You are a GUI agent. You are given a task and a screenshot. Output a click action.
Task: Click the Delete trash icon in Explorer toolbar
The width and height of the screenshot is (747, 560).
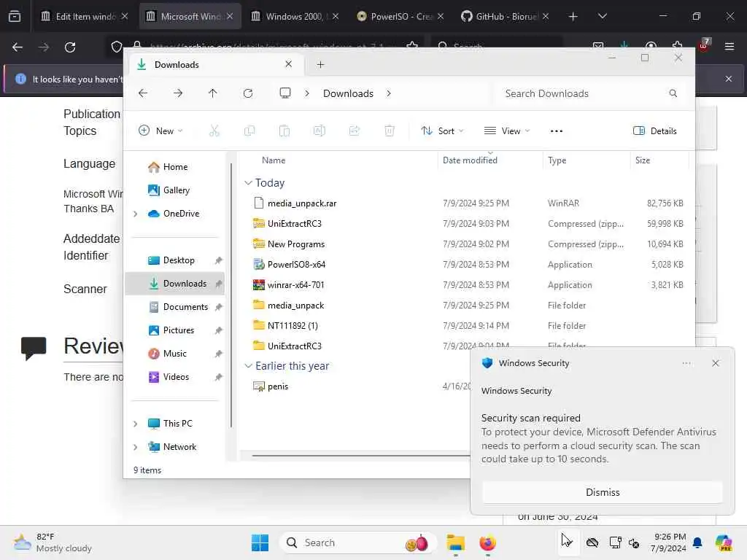coord(390,131)
